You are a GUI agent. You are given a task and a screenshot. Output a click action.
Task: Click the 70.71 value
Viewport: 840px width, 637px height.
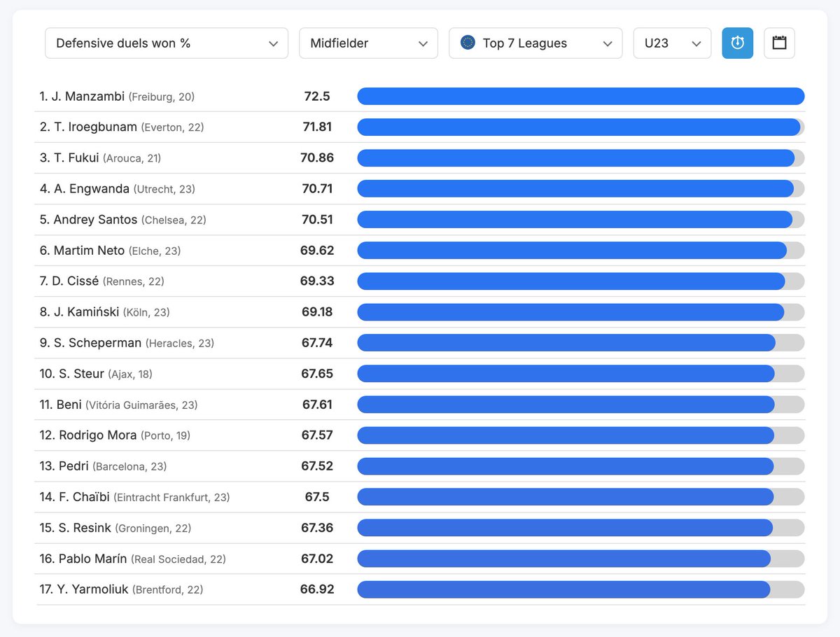(317, 189)
